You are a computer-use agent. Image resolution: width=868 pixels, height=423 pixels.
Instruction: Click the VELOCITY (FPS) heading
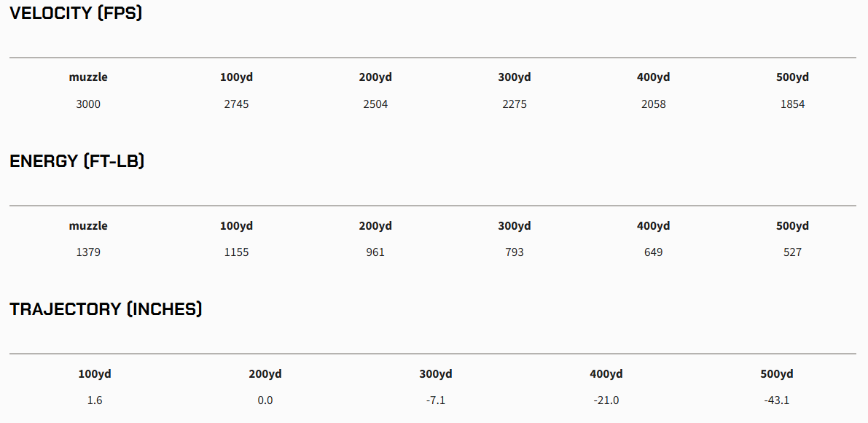76,13
